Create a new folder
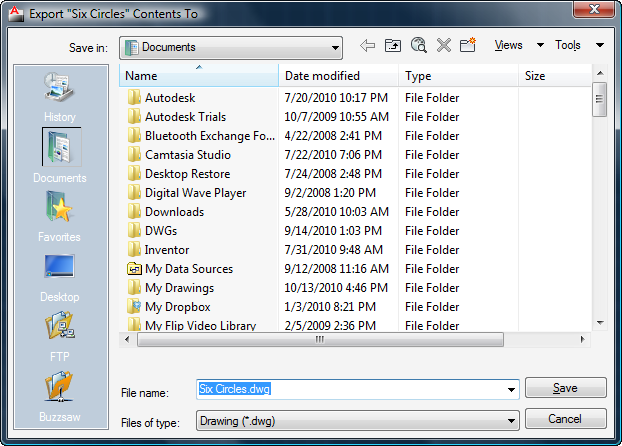This screenshot has height=446, width=622. (467, 46)
